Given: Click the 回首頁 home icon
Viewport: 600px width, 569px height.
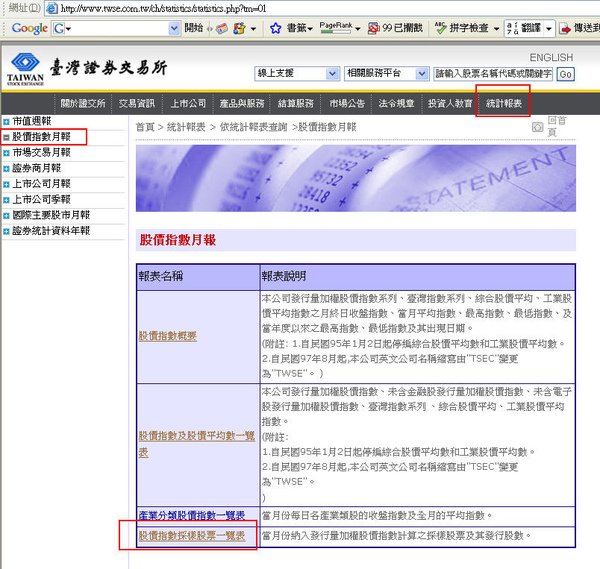Looking at the screenshot, I should click(538, 127).
